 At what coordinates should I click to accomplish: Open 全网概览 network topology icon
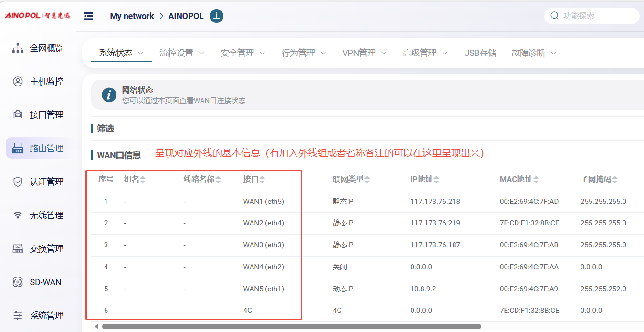point(18,48)
